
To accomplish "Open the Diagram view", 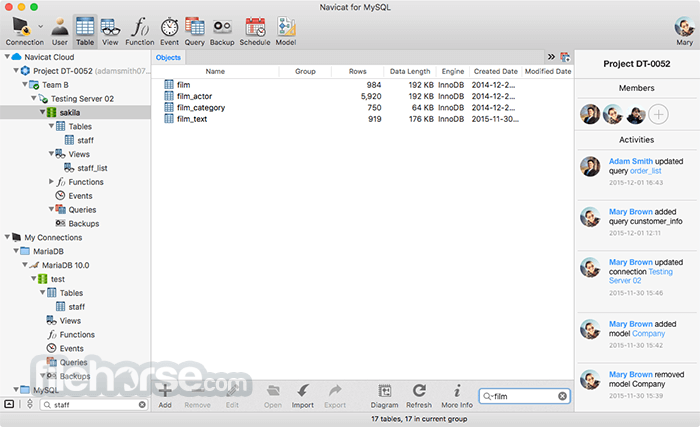I will pos(384,396).
